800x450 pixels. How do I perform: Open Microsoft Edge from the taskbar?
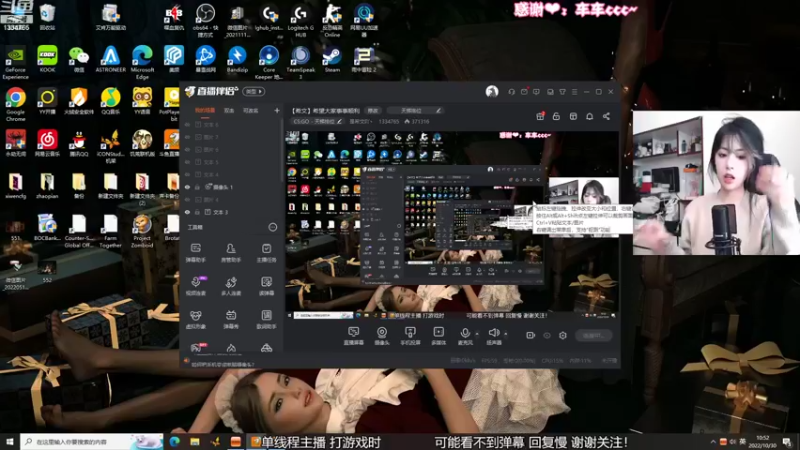pyautogui.click(x=174, y=441)
